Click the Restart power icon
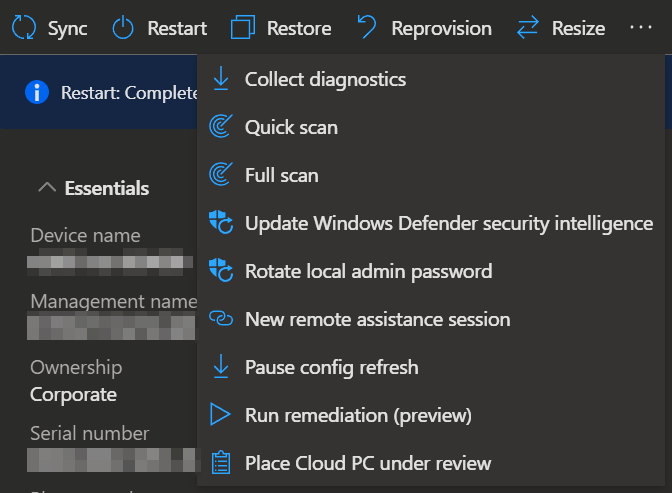This screenshot has width=672, height=493. click(x=122, y=28)
